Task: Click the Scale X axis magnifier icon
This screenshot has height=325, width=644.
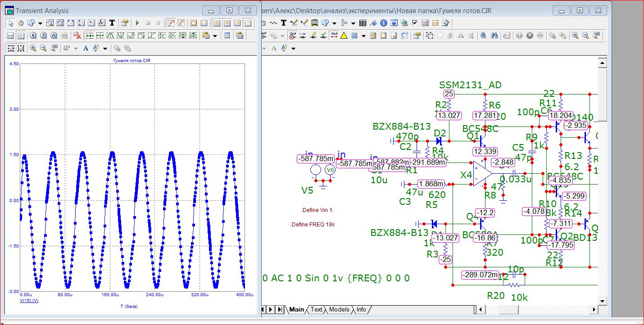Action: coord(33,36)
